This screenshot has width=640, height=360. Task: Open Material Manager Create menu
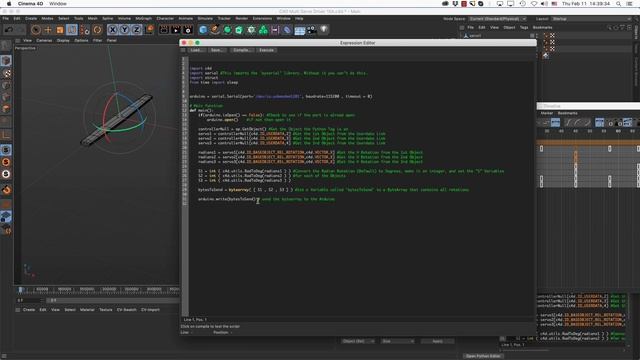tap(29, 310)
